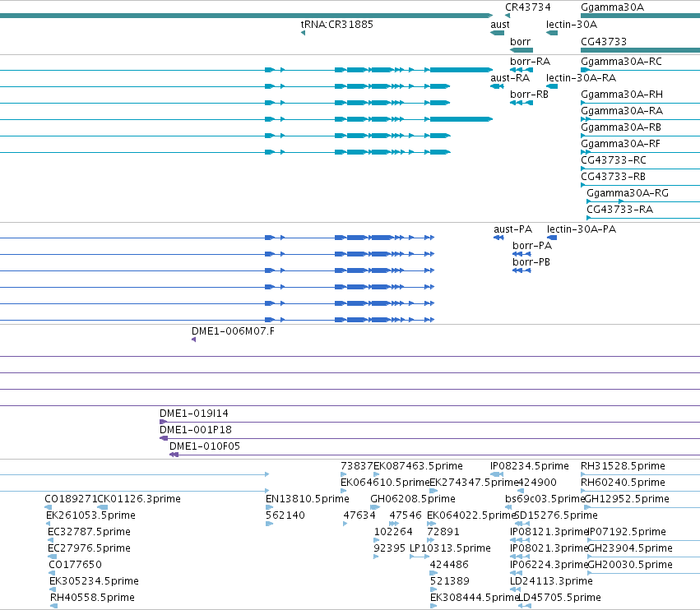Click the 73837 EST label

coord(357,466)
